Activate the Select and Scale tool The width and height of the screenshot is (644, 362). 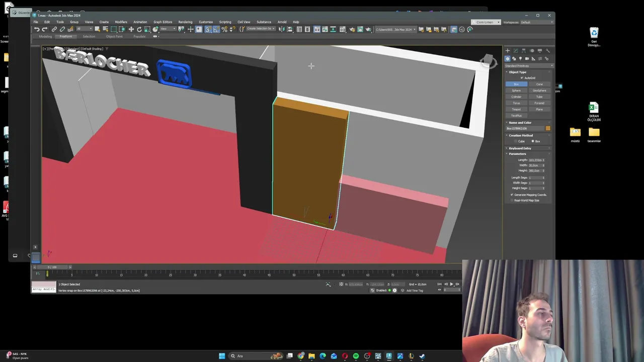(x=147, y=29)
